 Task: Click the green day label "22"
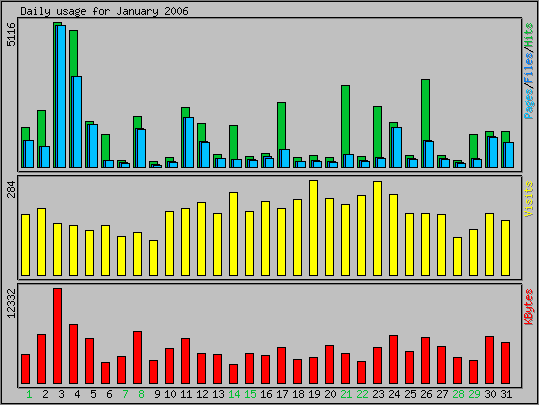coord(362,394)
